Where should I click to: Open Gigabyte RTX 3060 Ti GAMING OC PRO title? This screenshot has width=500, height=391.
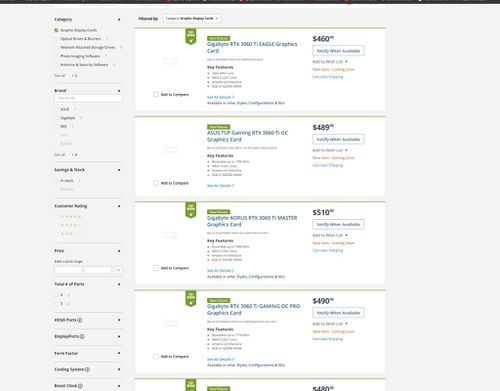tap(253, 309)
